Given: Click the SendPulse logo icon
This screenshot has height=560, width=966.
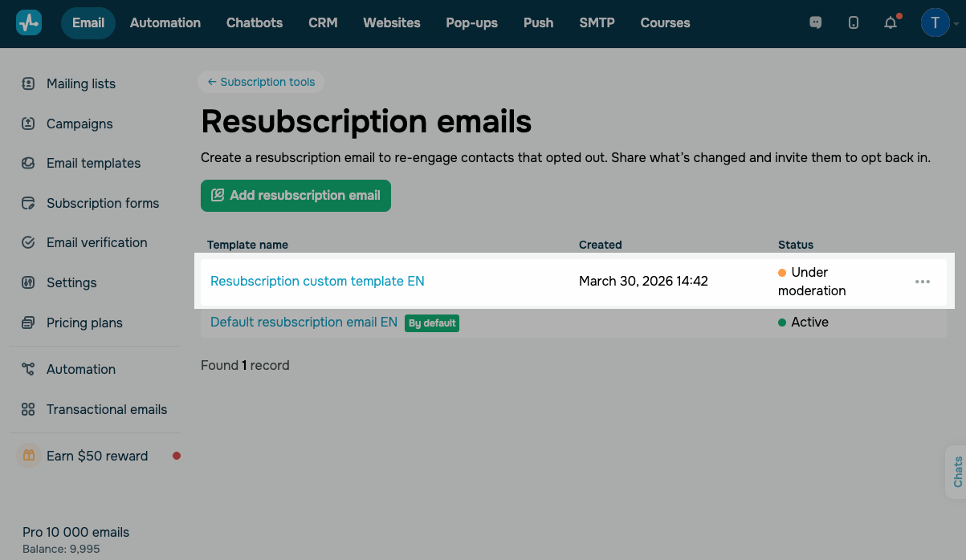Looking at the screenshot, I should [29, 22].
